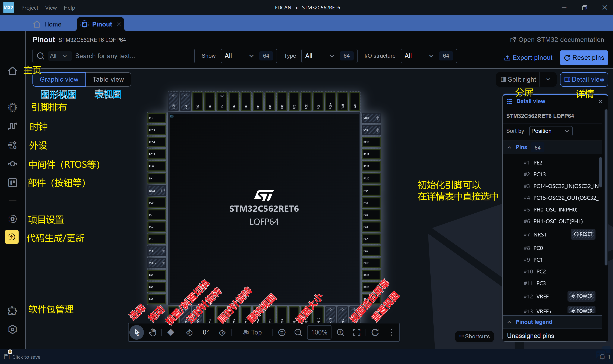Rotate the chip clockwise
613x364 pixels.
[222, 332]
